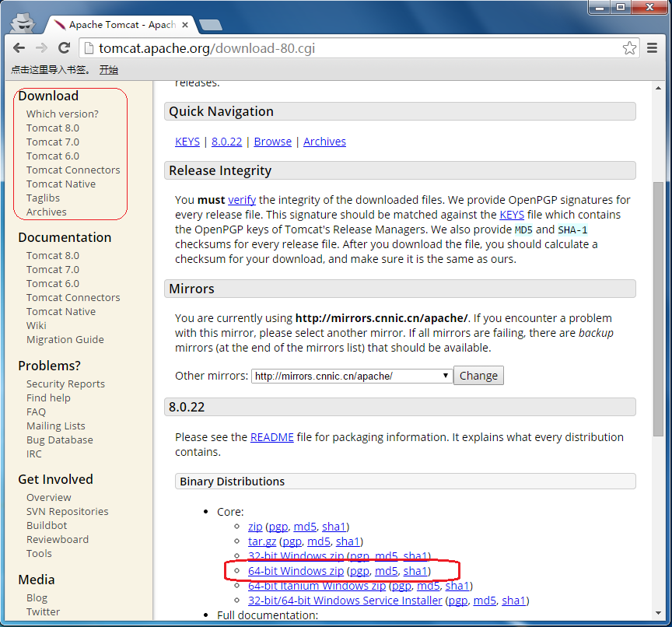The width and height of the screenshot is (672, 627).
Task: Download the 64-bit Windows zip
Action: click(296, 571)
